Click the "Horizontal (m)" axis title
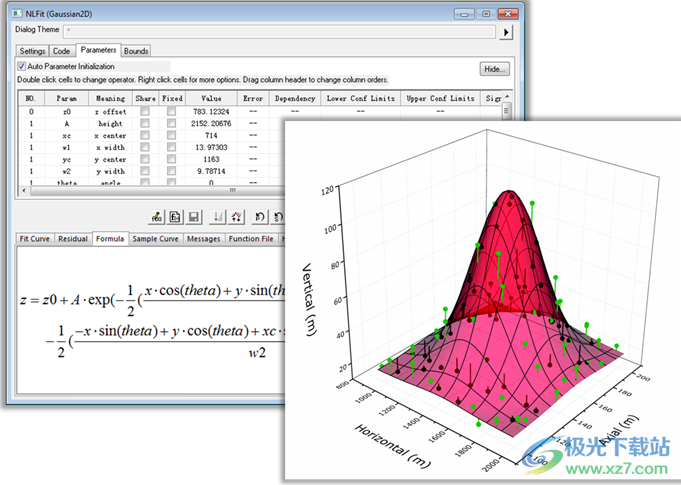Viewport: 681px width, 485px height. (x=393, y=446)
